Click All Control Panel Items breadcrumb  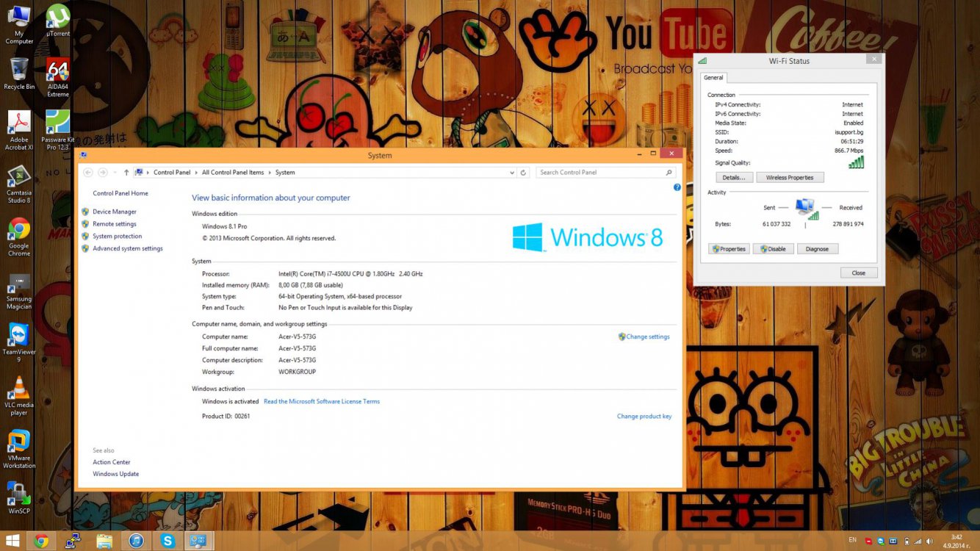[x=233, y=173]
